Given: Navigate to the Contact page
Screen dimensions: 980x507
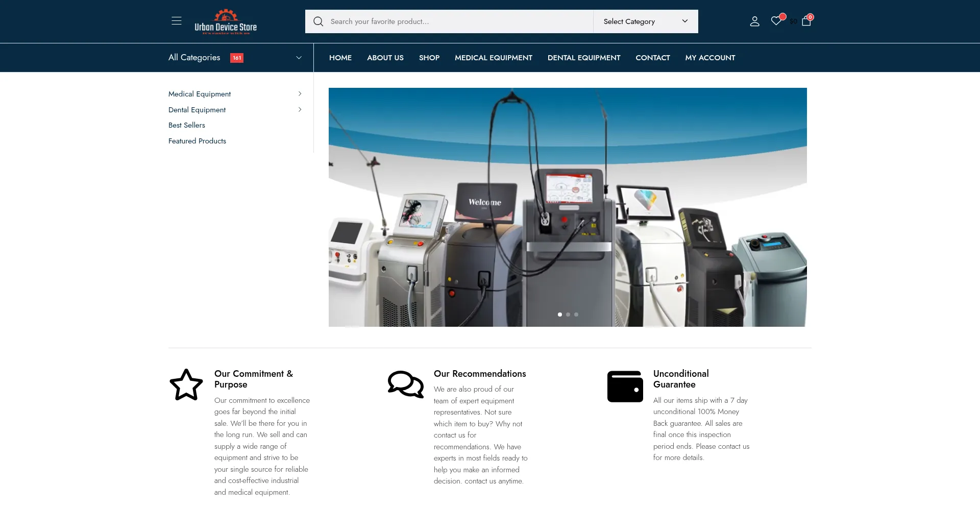Looking at the screenshot, I should pos(652,58).
